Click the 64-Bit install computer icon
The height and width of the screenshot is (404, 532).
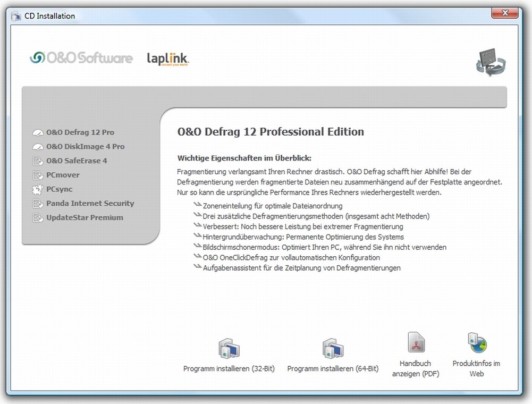click(333, 349)
